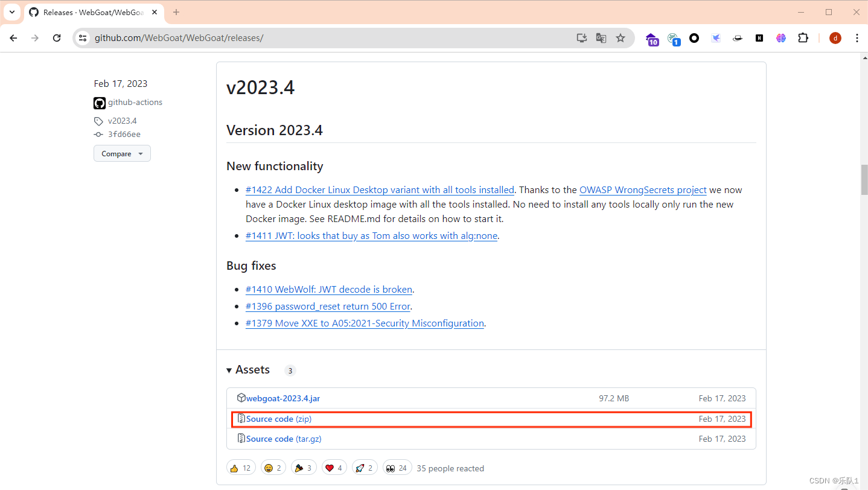Open the black H extension icon

(x=759, y=38)
